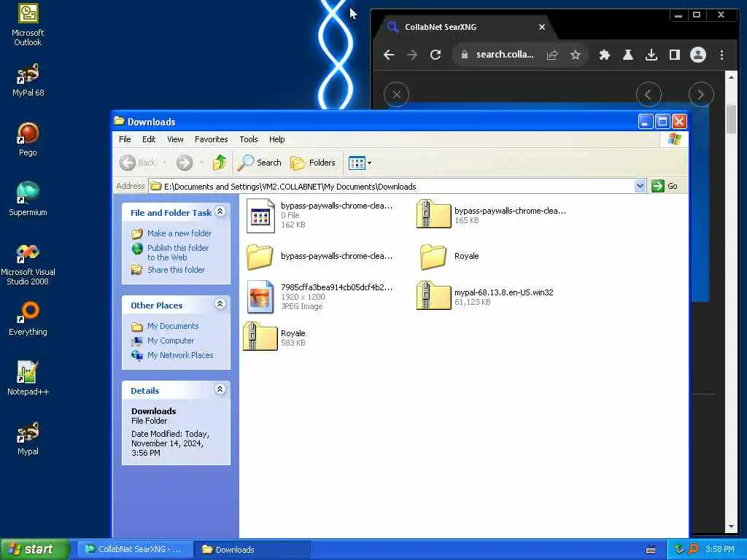Select the bypass-paywalls-chrome-clean plain folder
The height and width of the screenshot is (560, 747).
[x=320, y=256]
